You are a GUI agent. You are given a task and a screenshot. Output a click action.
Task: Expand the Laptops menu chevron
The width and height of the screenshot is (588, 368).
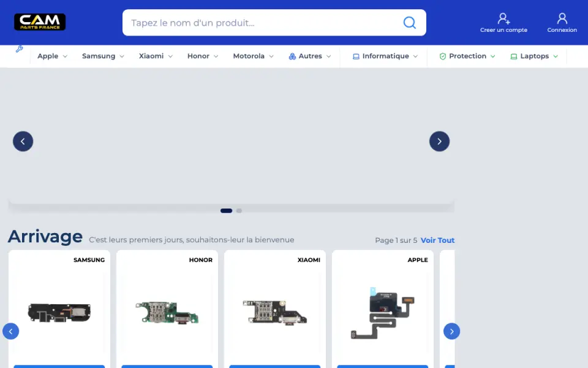click(556, 56)
